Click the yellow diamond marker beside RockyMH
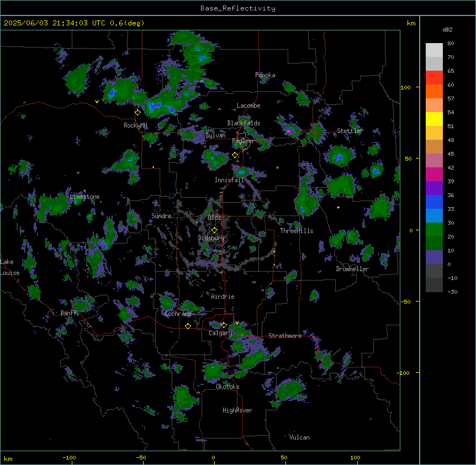 click(137, 112)
